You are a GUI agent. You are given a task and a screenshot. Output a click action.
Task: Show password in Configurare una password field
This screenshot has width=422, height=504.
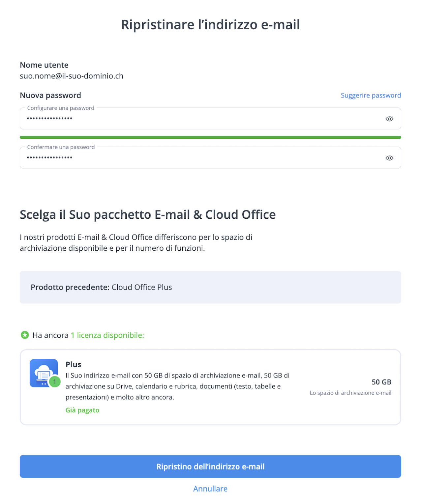click(389, 119)
